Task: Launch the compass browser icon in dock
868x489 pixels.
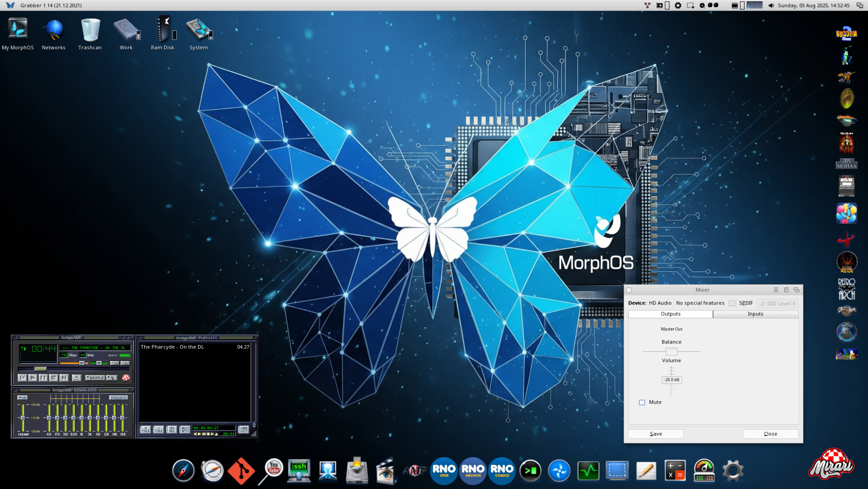Action: point(183,471)
